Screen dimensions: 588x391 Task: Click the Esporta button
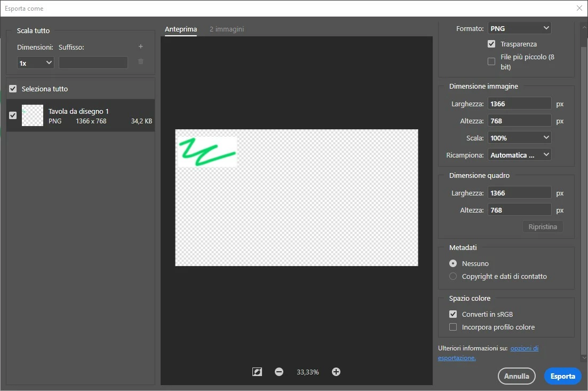(x=562, y=376)
